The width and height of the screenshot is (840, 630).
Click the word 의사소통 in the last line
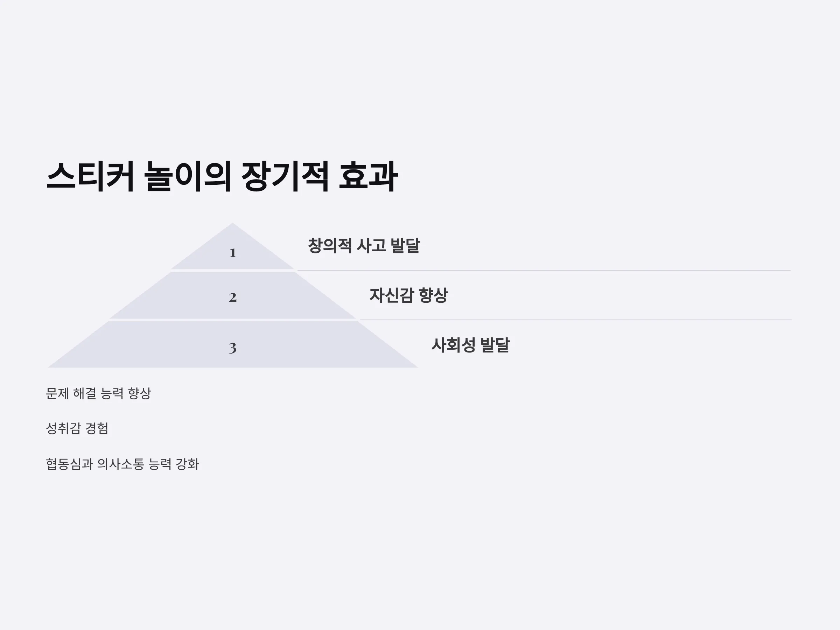click(x=120, y=464)
